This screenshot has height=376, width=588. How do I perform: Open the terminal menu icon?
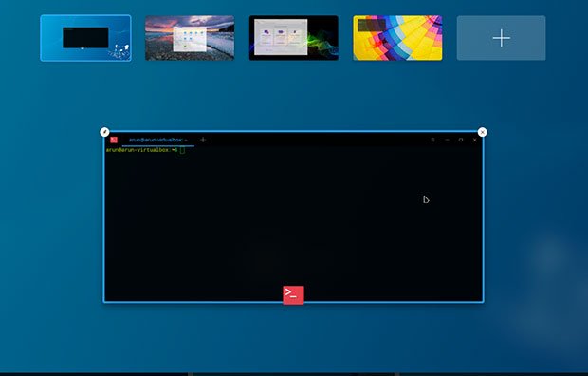pyautogui.click(x=432, y=140)
